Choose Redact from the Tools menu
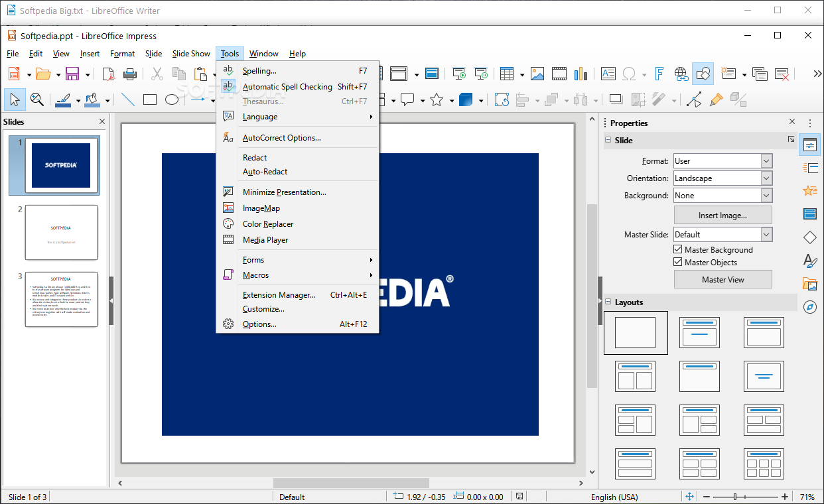 (x=297, y=158)
